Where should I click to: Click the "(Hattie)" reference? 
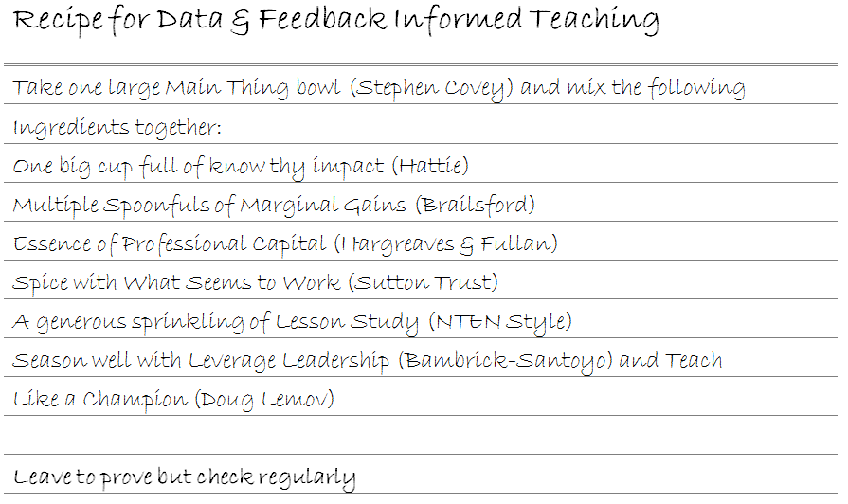(x=430, y=167)
